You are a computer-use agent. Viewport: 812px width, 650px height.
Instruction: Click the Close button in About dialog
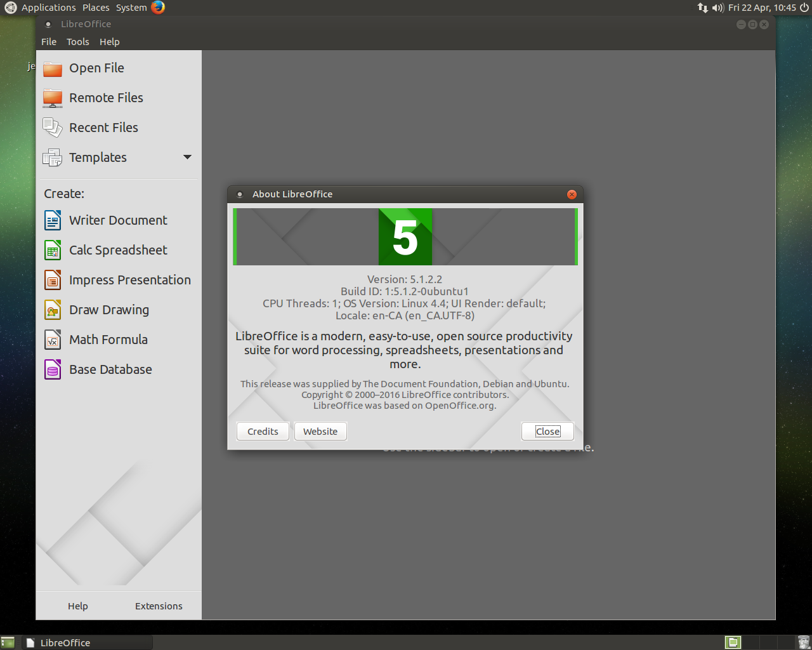pos(547,432)
